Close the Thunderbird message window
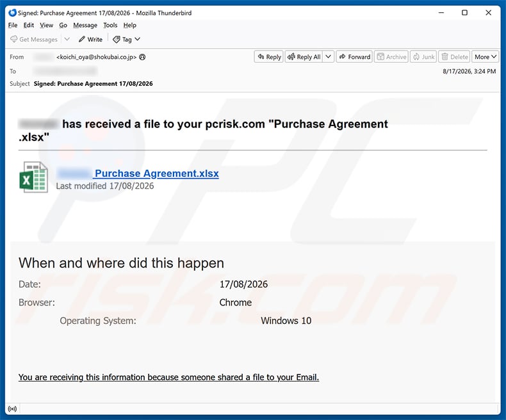 [x=489, y=13]
